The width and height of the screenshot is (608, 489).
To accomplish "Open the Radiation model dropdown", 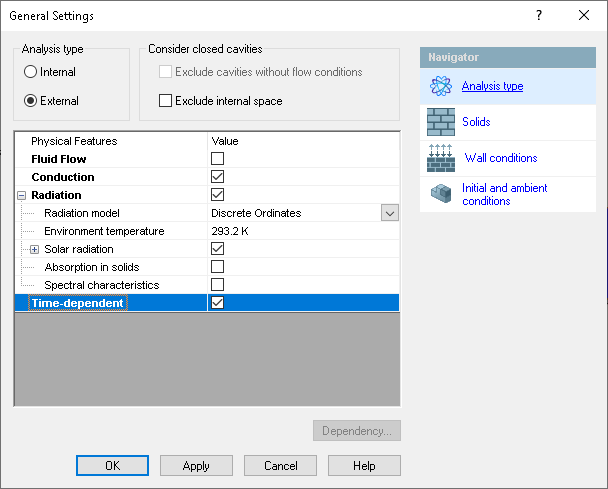I will [x=389, y=213].
